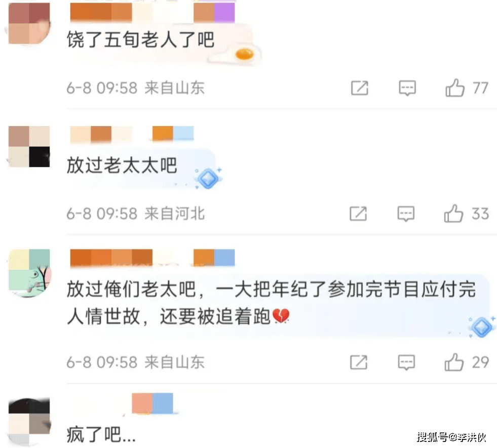
Task: Reply to the '放过俺们老太吧' comment
Action: coord(406,362)
